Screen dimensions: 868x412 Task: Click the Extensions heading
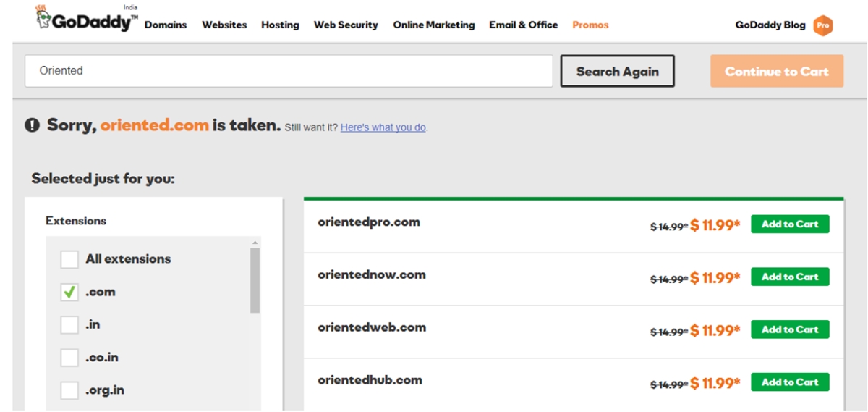click(x=76, y=221)
